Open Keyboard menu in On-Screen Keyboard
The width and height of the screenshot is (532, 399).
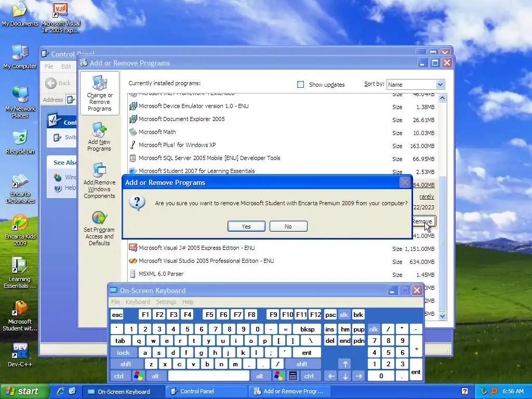(x=137, y=302)
